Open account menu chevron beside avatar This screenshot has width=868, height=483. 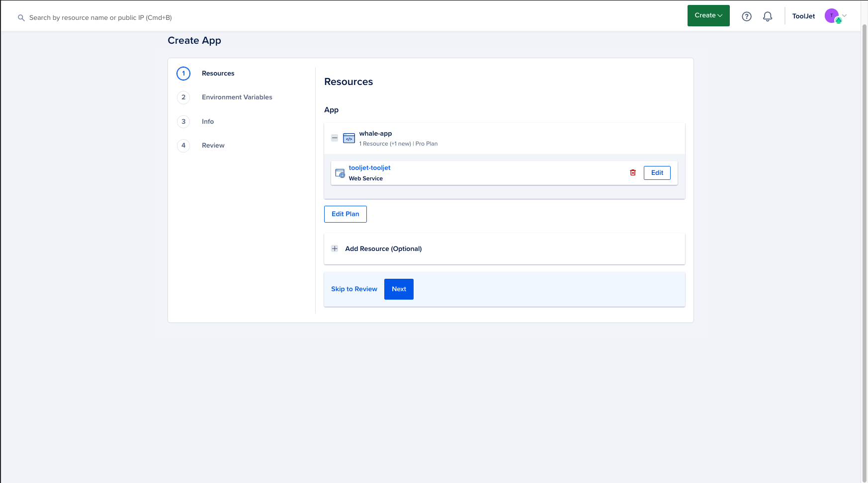pos(844,15)
